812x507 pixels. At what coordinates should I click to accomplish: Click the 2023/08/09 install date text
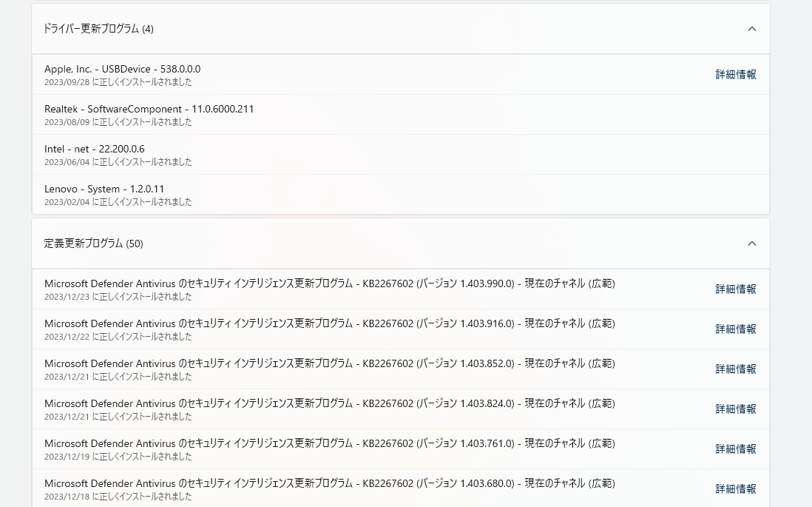(x=118, y=122)
